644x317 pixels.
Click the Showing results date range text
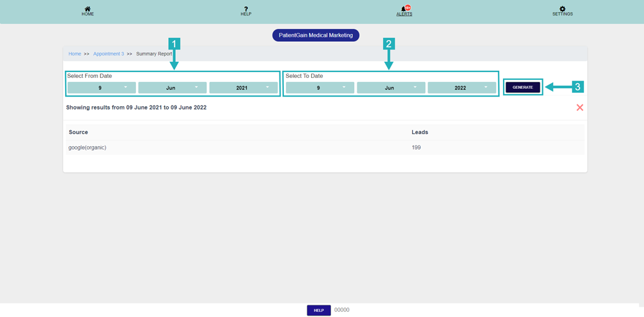pos(137,108)
